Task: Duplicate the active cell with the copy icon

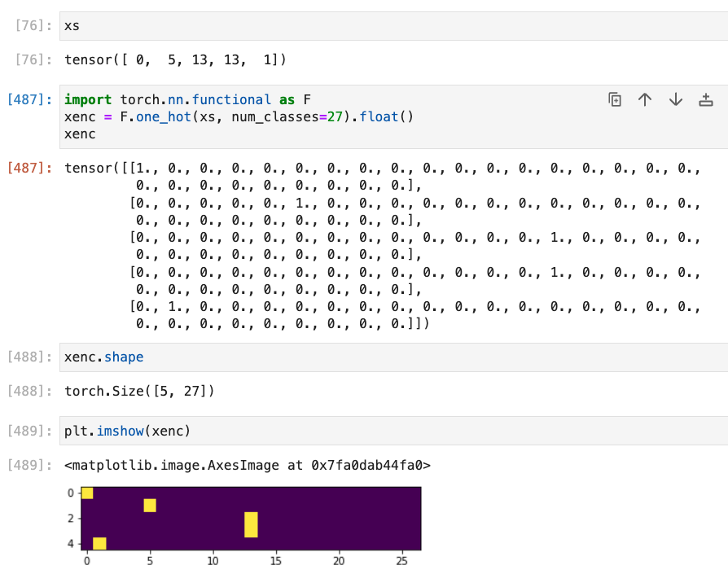Action: (x=614, y=100)
